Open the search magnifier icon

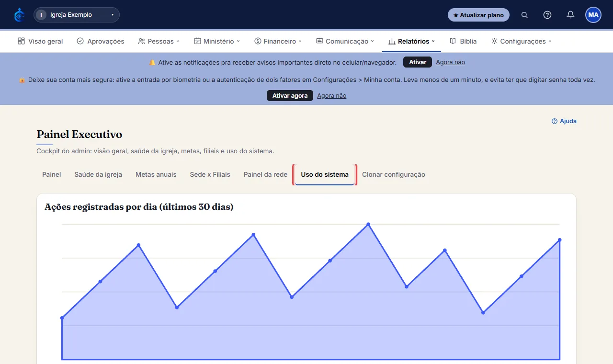point(524,15)
